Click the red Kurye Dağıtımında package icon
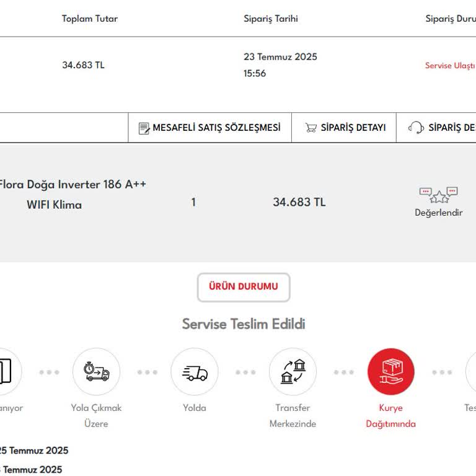The width and height of the screenshot is (476, 476). coord(390,372)
